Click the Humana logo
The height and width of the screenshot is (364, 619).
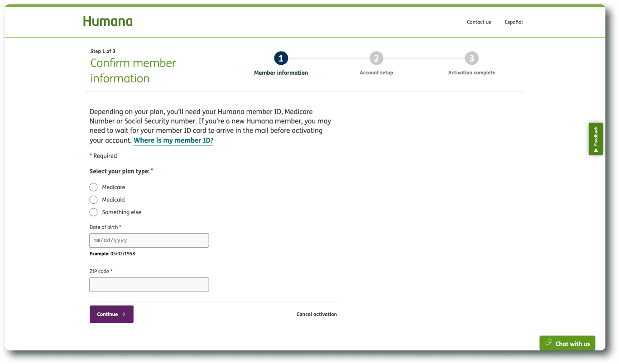click(x=108, y=21)
